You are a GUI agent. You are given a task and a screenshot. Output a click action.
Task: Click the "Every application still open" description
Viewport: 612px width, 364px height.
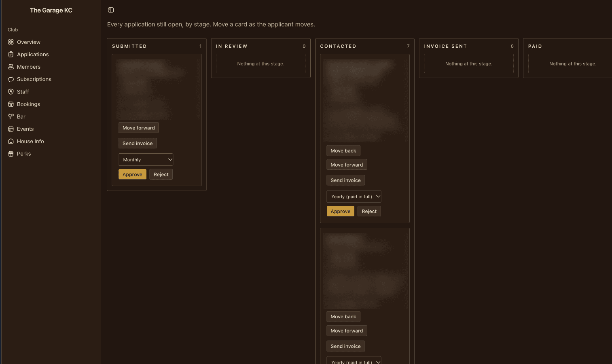[x=211, y=24]
